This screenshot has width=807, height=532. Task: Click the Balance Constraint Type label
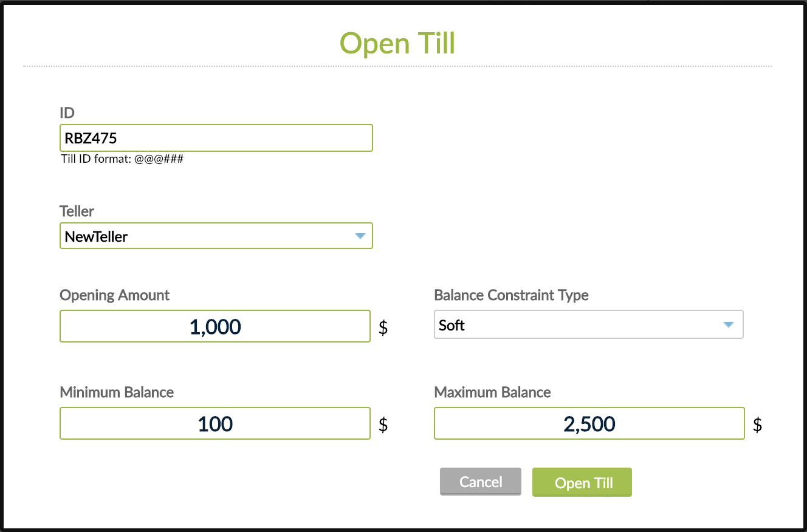pyautogui.click(x=511, y=295)
